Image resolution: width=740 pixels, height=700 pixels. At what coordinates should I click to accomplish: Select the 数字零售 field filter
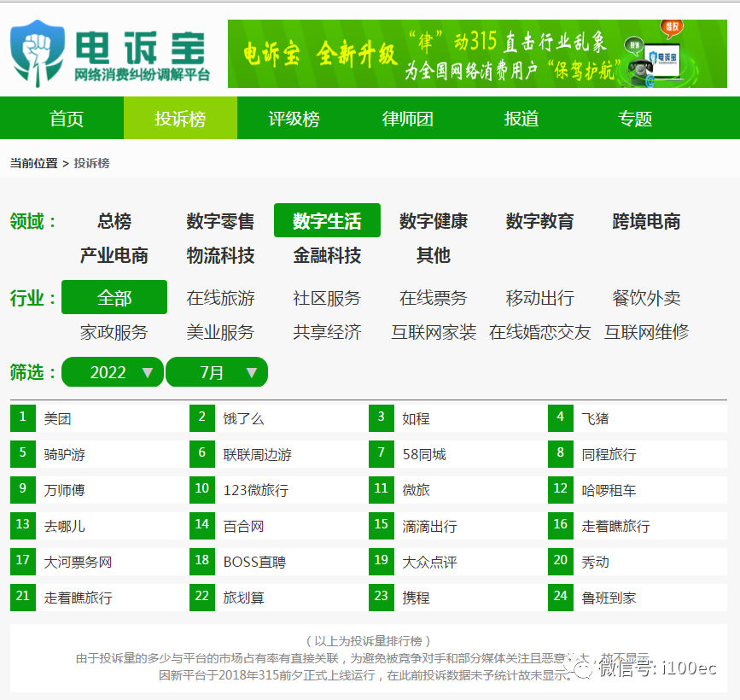coord(220,221)
